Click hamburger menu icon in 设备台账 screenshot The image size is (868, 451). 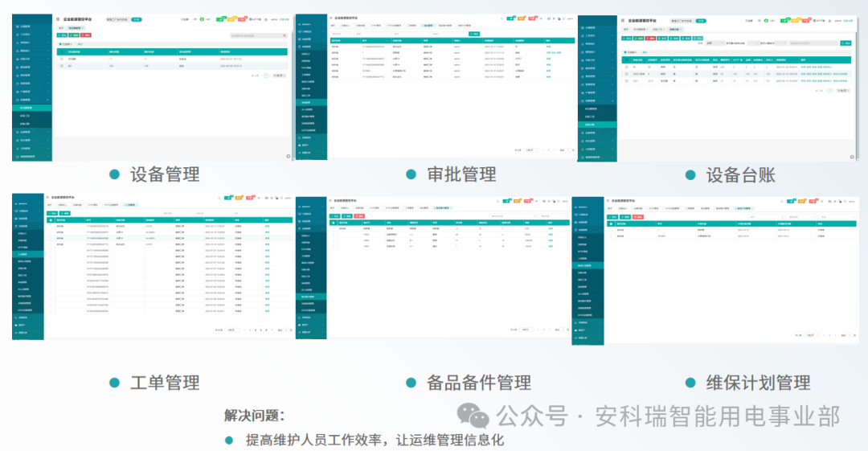[x=623, y=21]
